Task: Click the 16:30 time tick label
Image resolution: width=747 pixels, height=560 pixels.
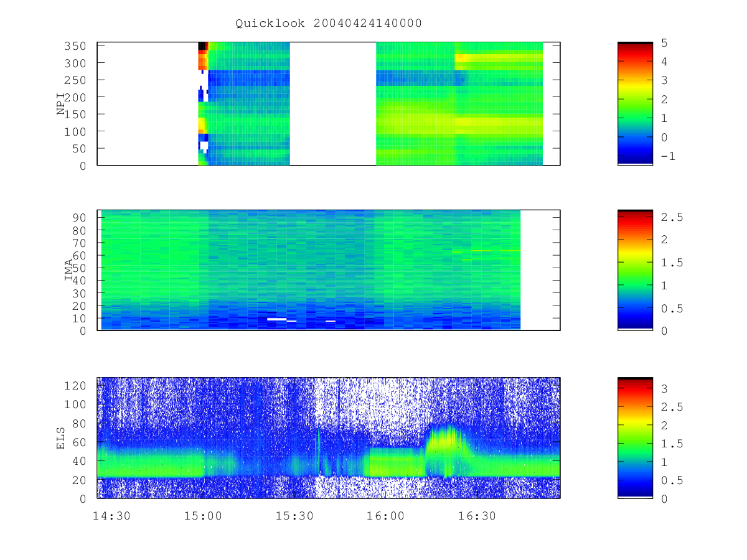Action: pos(477,516)
